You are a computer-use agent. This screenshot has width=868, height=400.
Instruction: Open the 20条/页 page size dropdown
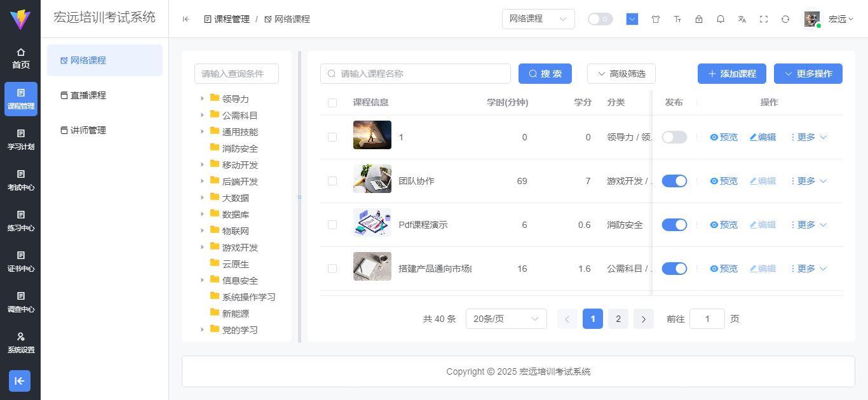[506, 318]
